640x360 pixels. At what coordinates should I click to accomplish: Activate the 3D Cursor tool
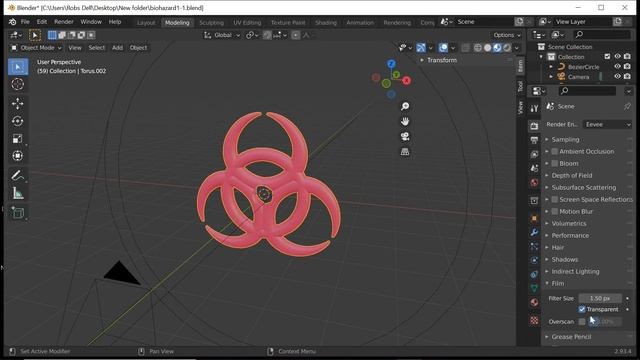[x=18, y=84]
